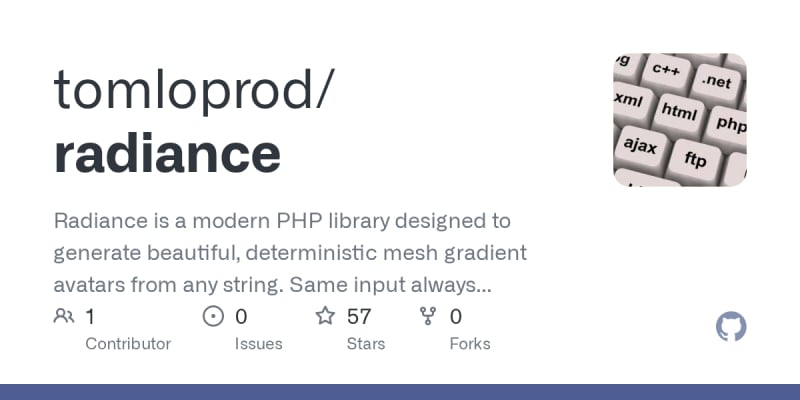800x400 pixels.
Task: Open the radiance repository title
Action: (x=167, y=153)
